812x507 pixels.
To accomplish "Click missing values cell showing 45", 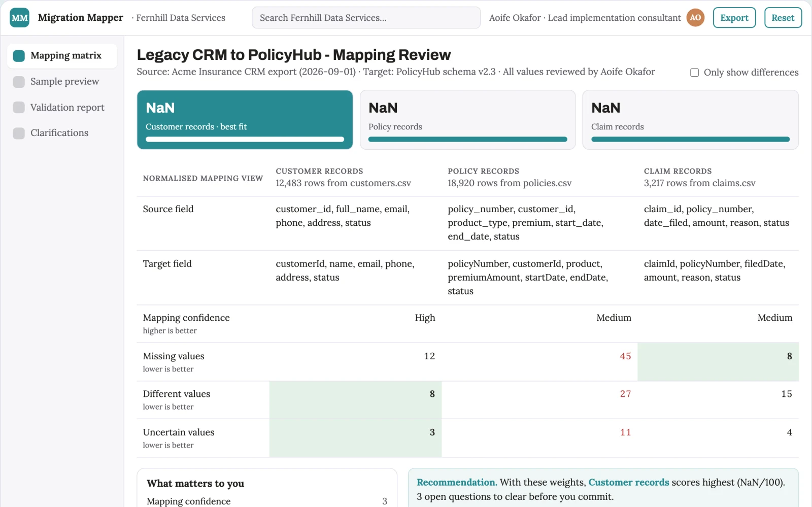I will click(x=539, y=362).
